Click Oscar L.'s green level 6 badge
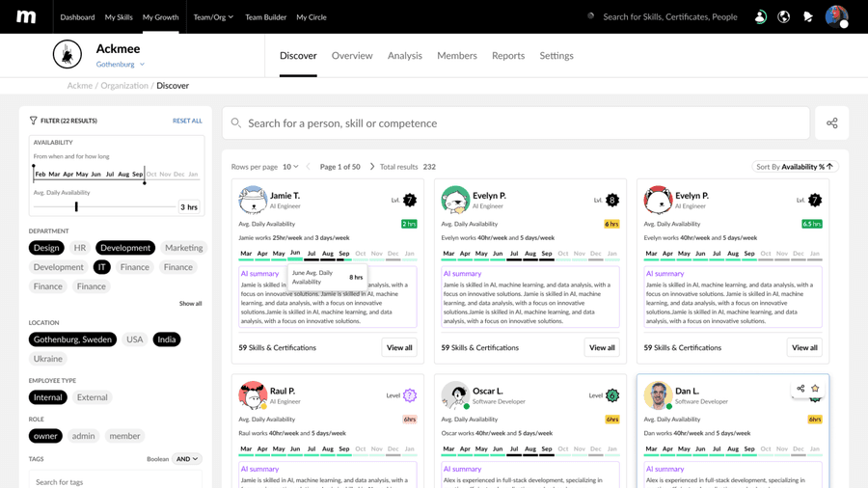The height and width of the screenshot is (488, 868). [x=612, y=395]
